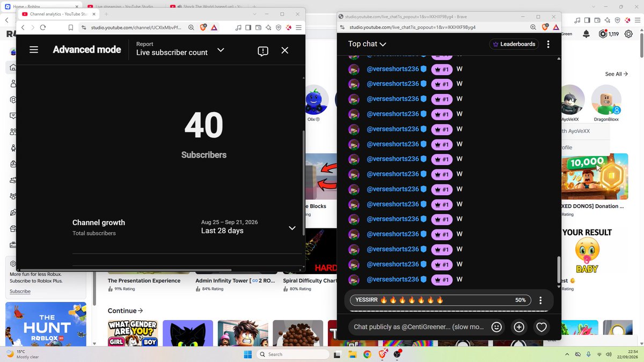The width and height of the screenshot is (644, 362).
Task: Open What Gender Are You game thumbnail
Action: pyautogui.click(x=133, y=334)
